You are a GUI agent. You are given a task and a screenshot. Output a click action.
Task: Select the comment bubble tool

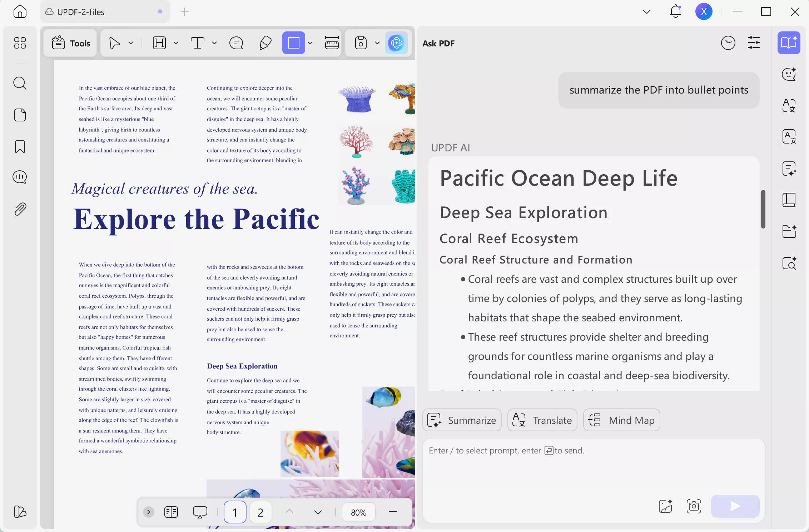tap(236, 43)
